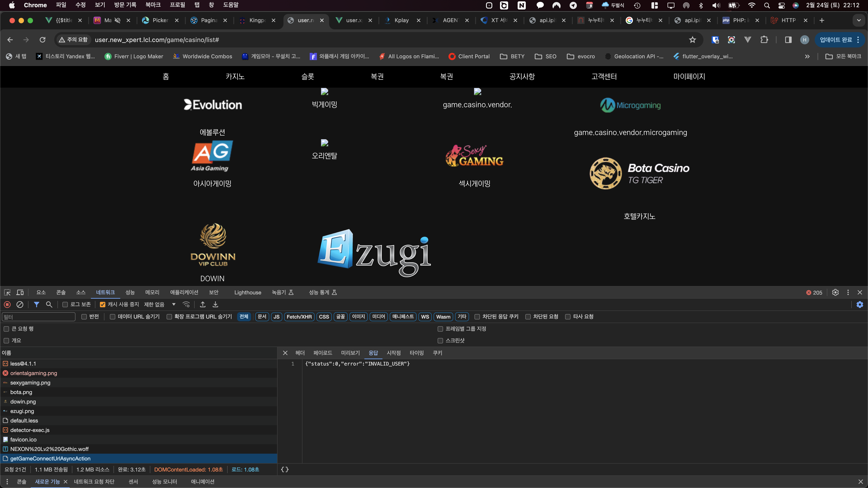Click the 카지노 navigation link
This screenshot has height=488, width=868.
coord(235,77)
